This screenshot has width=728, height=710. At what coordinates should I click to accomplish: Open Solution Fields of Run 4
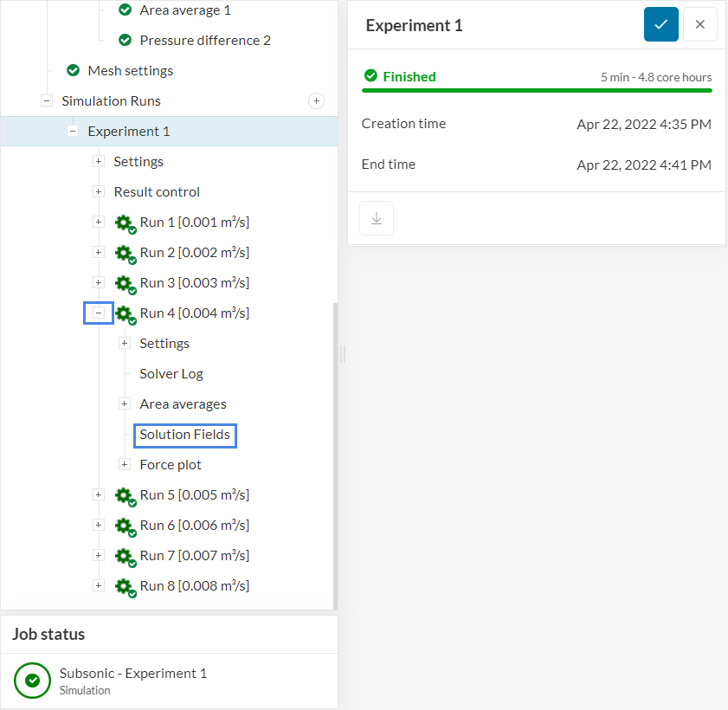click(184, 435)
